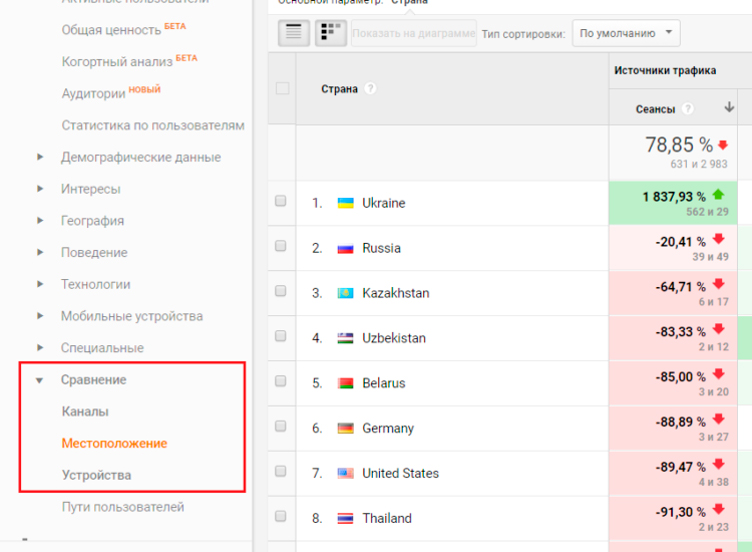This screenshot has width=752, height=552.
Task: Select the 1 837,93 % cell for Ukraine
Action: point(673,203)
